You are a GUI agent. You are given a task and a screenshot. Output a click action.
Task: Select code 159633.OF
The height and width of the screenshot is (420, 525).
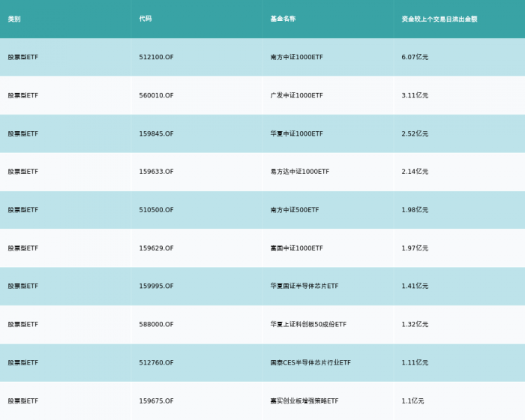pyautogui.click(x=156, y=172)
